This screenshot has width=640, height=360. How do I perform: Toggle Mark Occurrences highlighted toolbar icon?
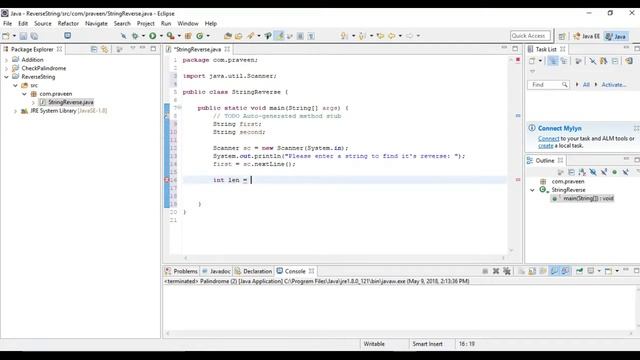pos(280,36)
